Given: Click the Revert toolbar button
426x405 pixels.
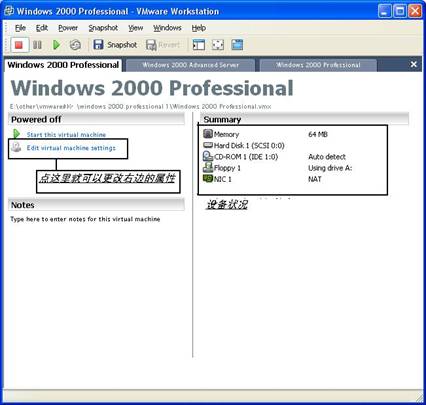Looking at the screenshot, I should pyautogui.click(x=163, y=45).
